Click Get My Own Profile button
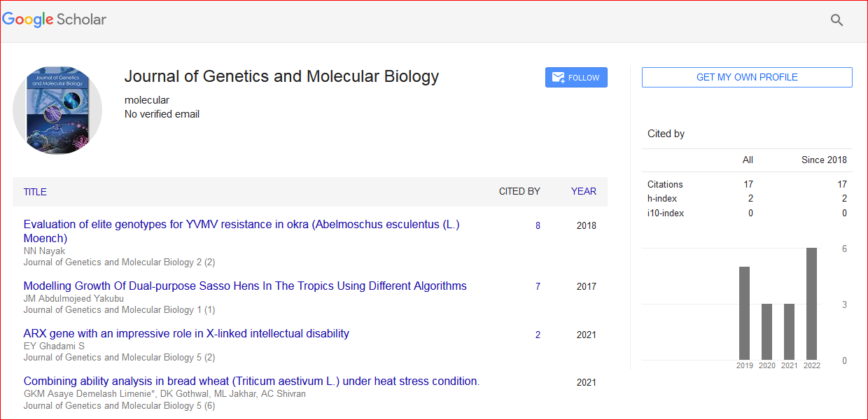 [746, 78]
